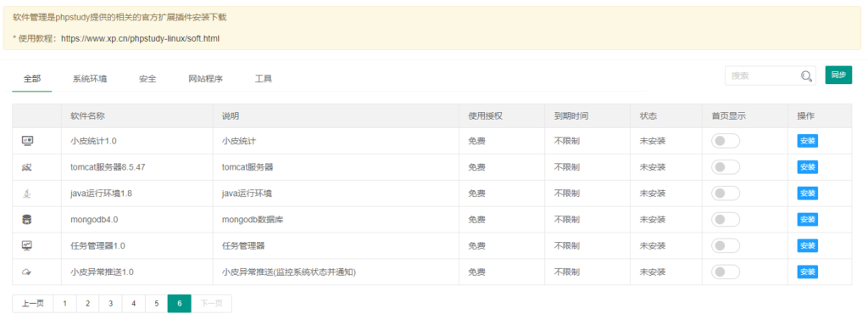868x331 pixels.
Task: Click the mongodb4.0 database icon
Action: [x=27, y=220]
